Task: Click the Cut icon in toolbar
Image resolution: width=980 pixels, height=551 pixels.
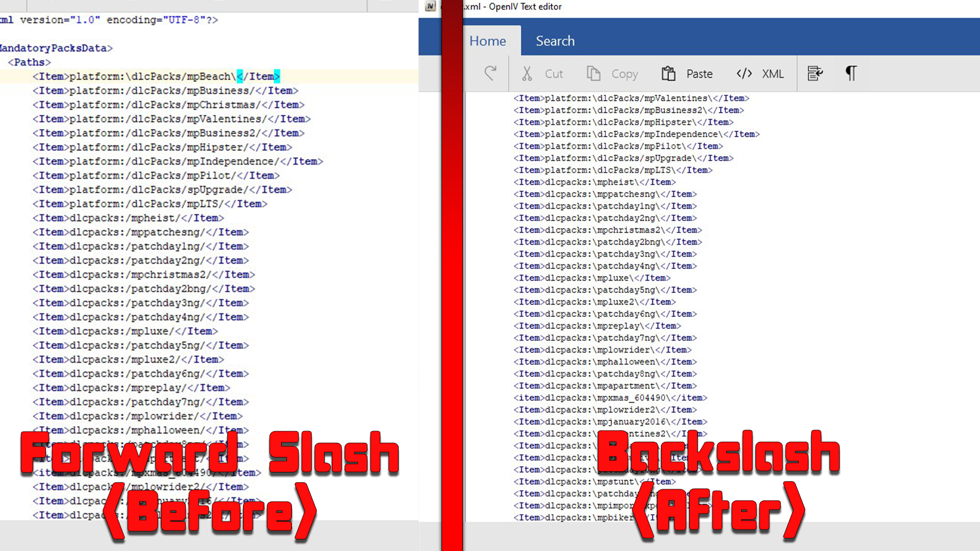Action: (x=528, y=73)
